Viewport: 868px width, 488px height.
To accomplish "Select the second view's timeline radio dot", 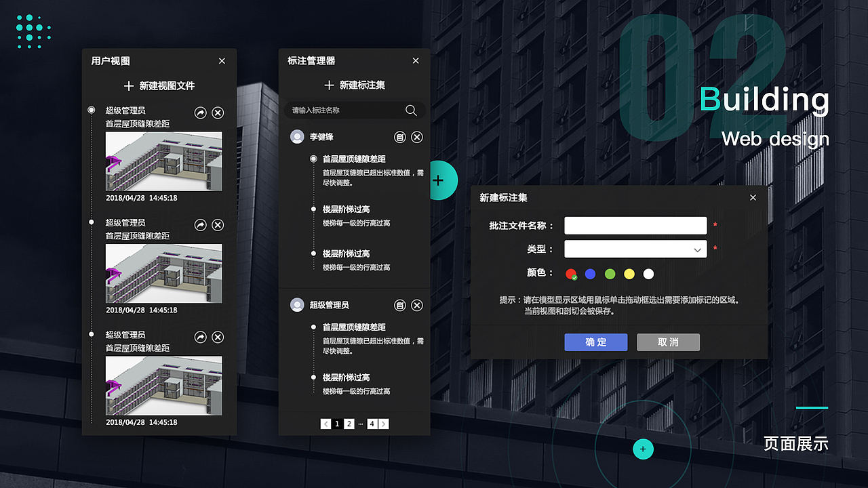I will coord(91,222).
